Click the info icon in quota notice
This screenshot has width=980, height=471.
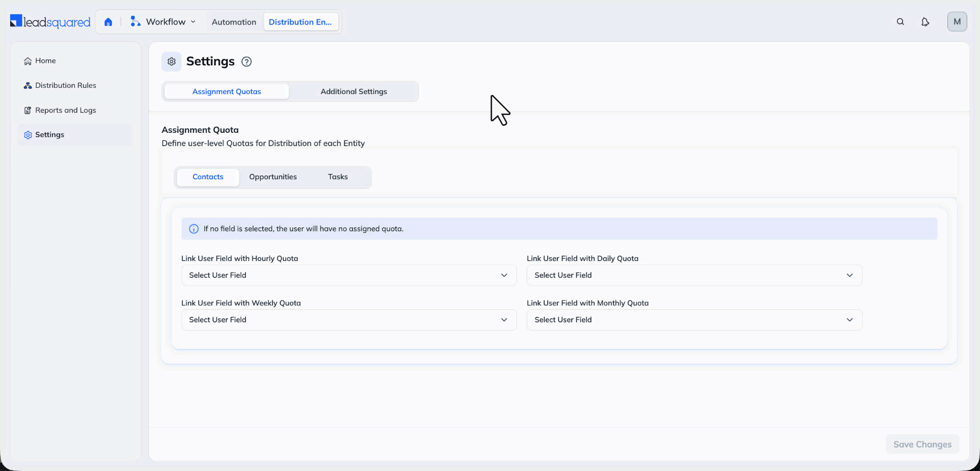[194, 229]
